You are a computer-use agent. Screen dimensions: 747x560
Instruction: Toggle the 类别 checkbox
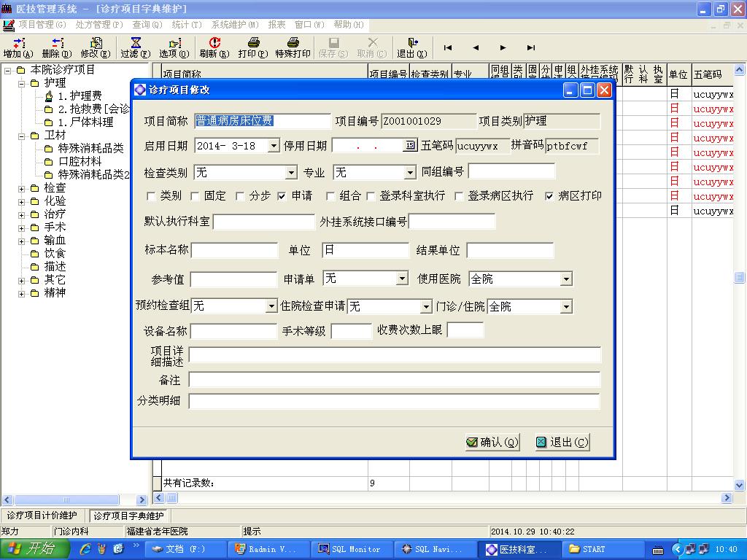[x=151, y=196]
